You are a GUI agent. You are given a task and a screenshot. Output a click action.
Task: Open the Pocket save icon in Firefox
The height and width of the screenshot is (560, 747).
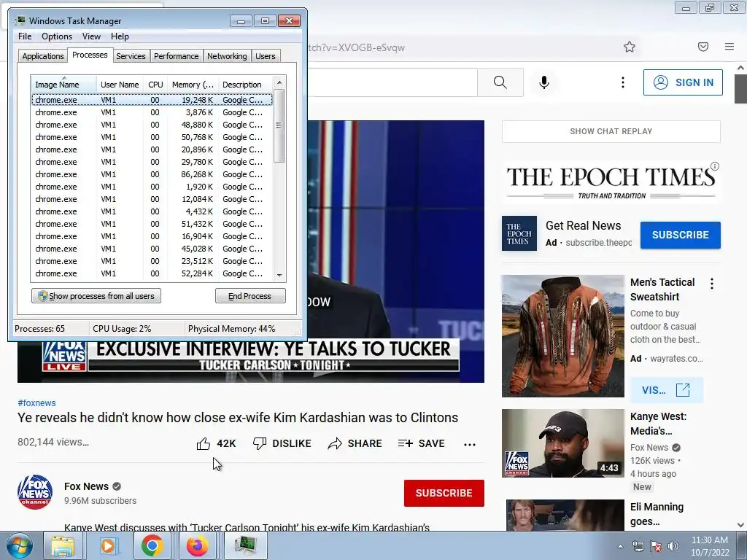point(703,47)
